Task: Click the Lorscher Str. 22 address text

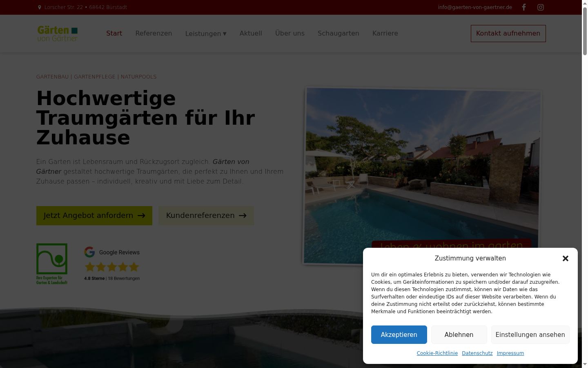Action: click(86, 7)
